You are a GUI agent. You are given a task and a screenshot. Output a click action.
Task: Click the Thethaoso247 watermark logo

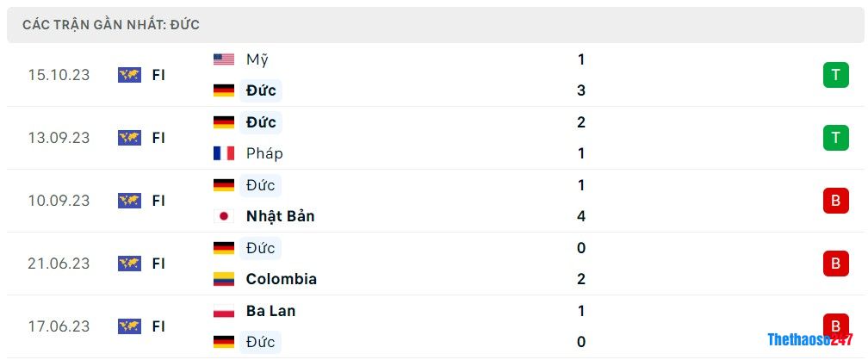tap(809, 339)
